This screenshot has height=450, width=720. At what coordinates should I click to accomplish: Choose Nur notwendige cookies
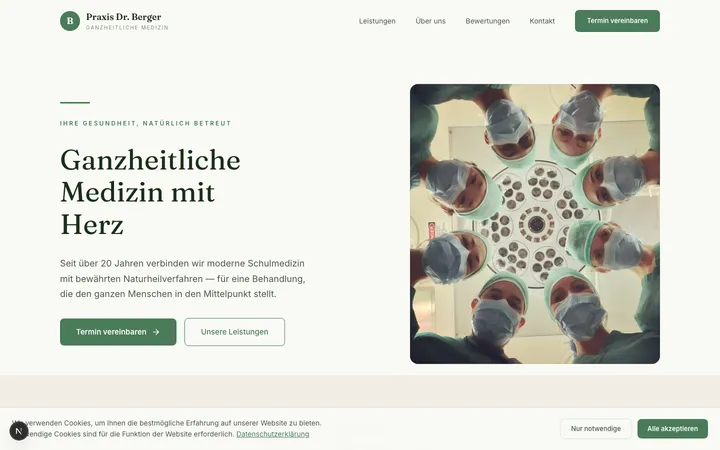pyautogui.click(x=596, y=429)
